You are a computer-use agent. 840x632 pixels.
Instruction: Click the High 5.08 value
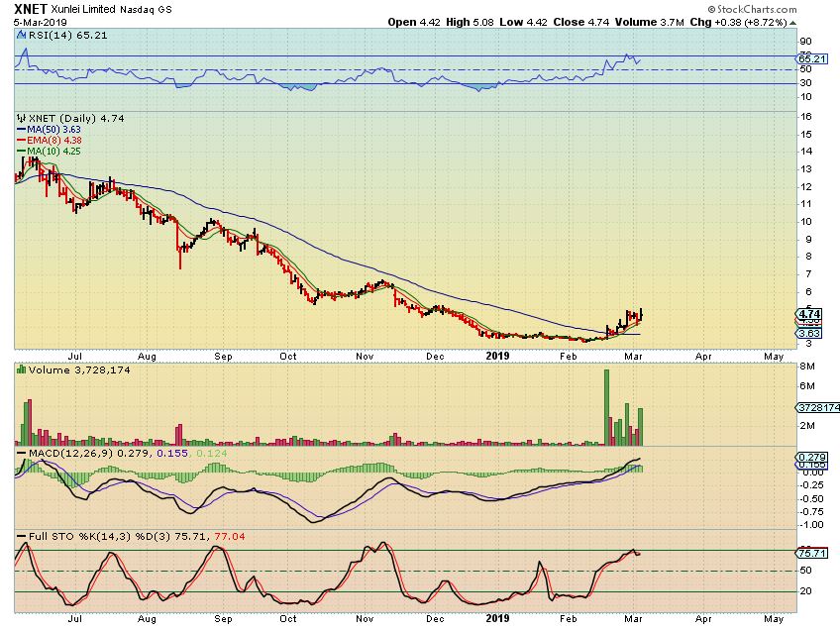470,22
